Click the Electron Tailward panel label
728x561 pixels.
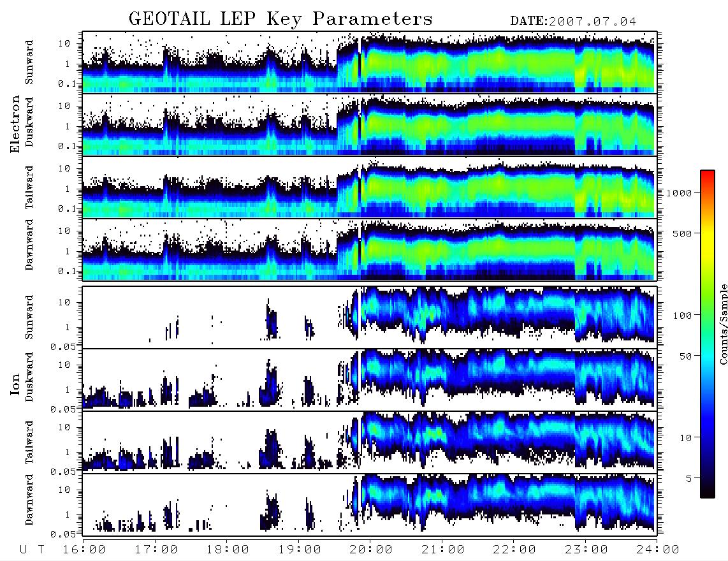point(29,187)
